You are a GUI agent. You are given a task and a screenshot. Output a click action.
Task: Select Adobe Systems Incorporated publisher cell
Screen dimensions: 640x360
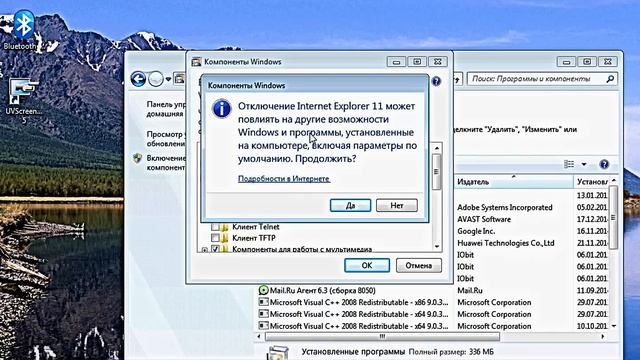tap(504, 207)
